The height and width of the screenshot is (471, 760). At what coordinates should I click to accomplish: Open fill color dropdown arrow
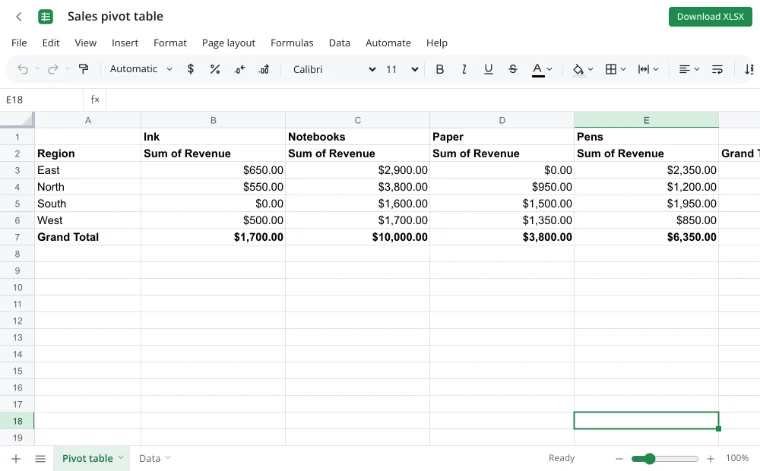590,69
